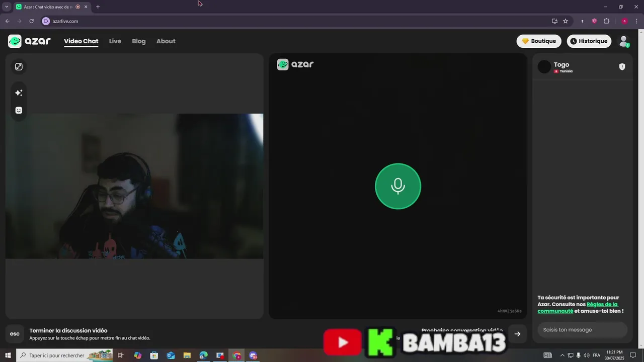The width and height of the screenshot is (644, 362).
Task: Open the tab search dropdown
Action: [7, 7]
